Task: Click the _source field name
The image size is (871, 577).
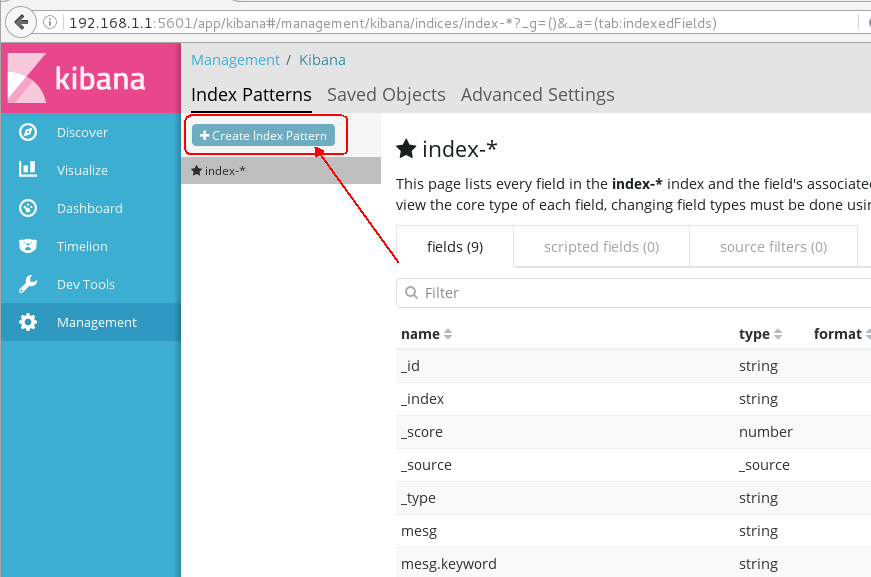Action: (x=426, y=465)
